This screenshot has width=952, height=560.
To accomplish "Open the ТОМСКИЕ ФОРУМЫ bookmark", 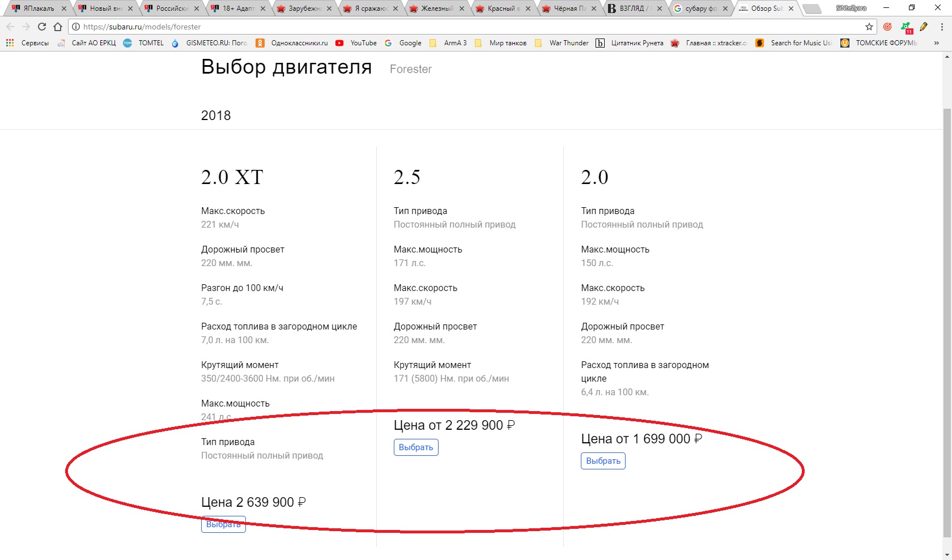I will pyautogui.click(x=879, y=43).
